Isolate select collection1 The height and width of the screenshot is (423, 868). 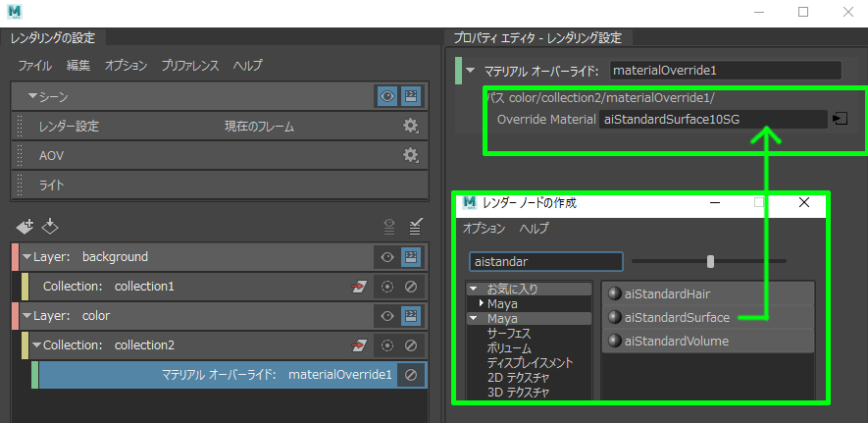click(x=387, y=287)
